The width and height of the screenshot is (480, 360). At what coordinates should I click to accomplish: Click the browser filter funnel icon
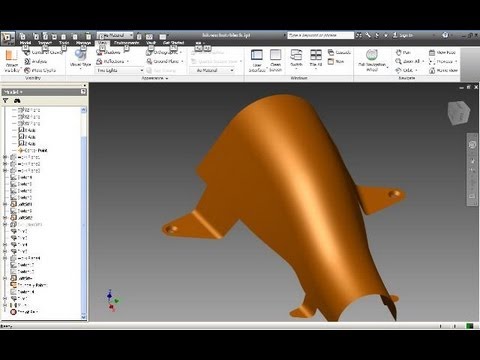6,101
